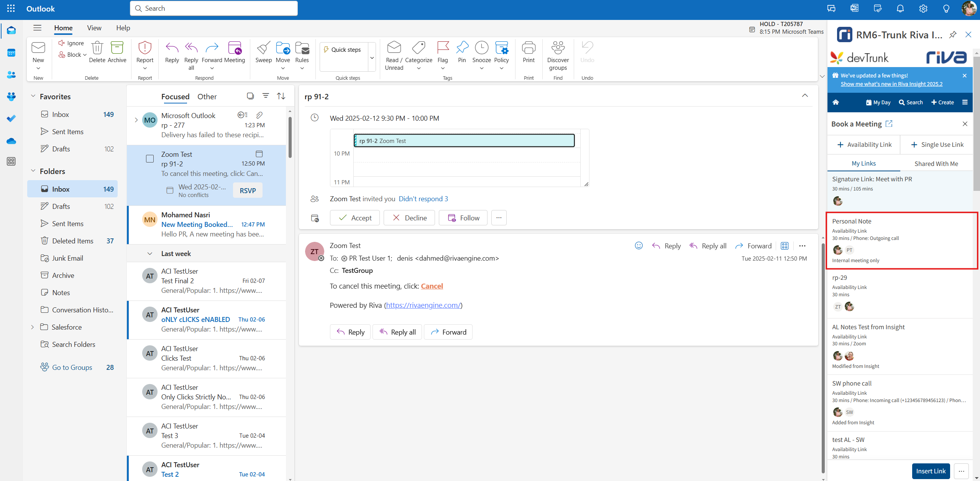Open Calendar from left app rail

pos(11,53)
